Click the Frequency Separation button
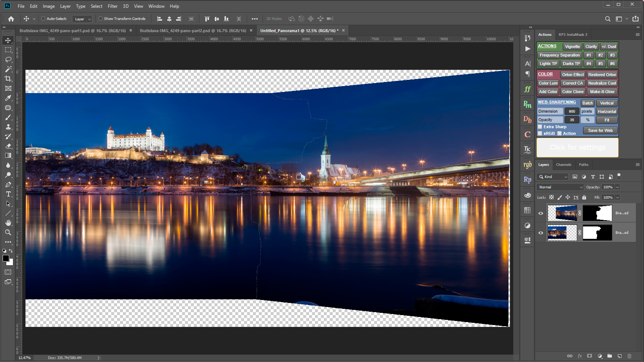 point(560,55)
